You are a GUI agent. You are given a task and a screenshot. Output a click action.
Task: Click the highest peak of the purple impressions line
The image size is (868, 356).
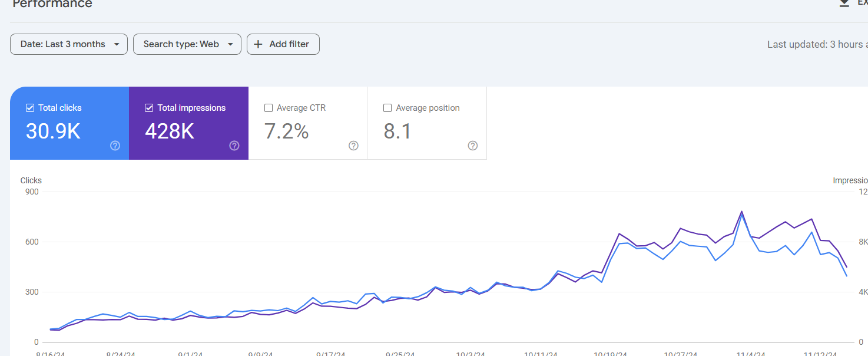point(741,212)
